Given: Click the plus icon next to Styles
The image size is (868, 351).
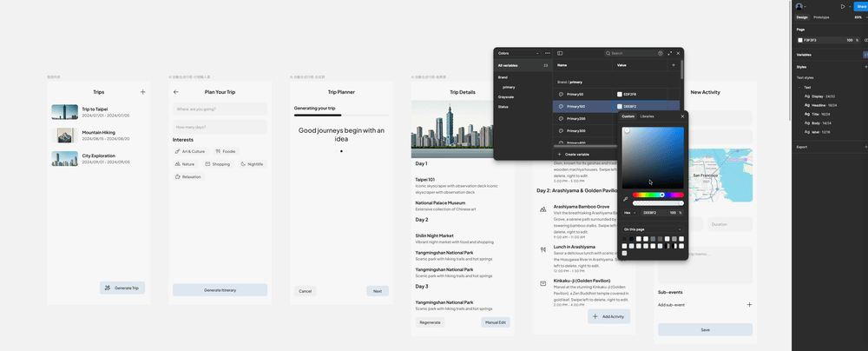Looking at the screenshot, I should click(865, 67).
